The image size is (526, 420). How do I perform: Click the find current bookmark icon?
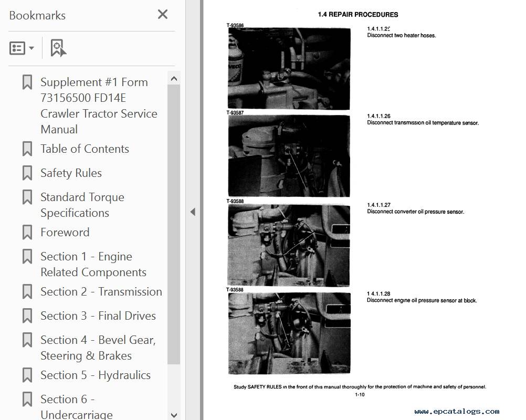click(58, 48)
